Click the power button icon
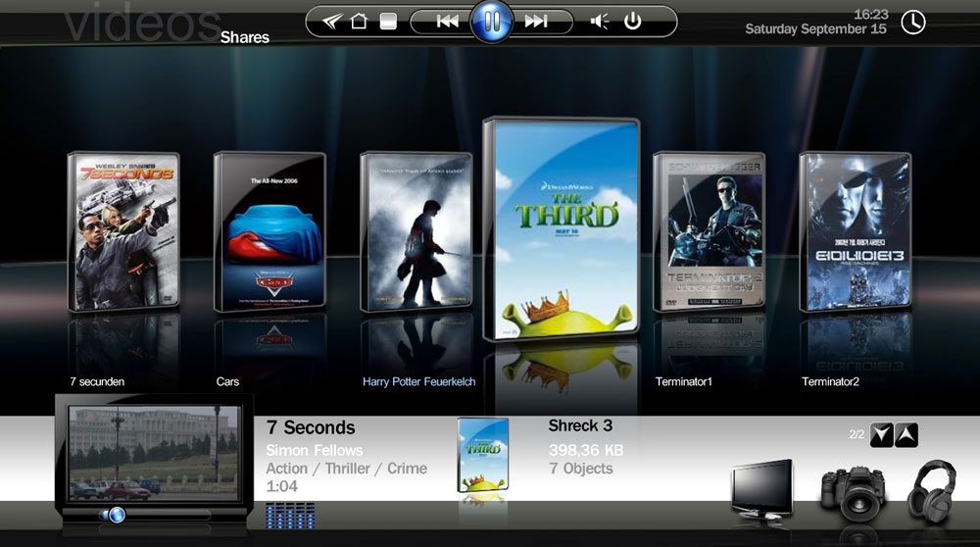Image resolution: width=980 pixels, height=547 pixels. 632,22
